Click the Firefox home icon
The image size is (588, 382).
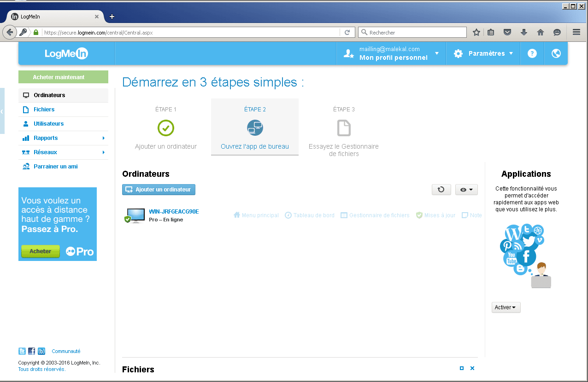point(541,32)
